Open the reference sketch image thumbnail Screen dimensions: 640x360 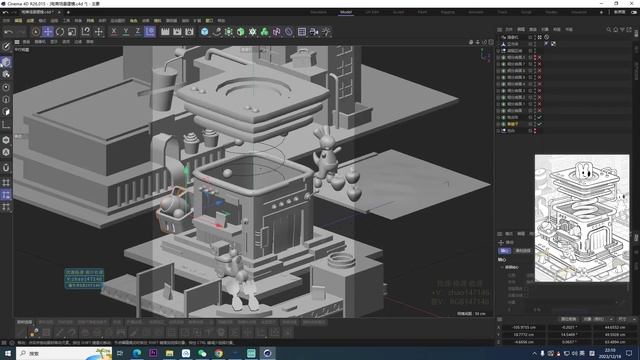[x=582, y=218]
